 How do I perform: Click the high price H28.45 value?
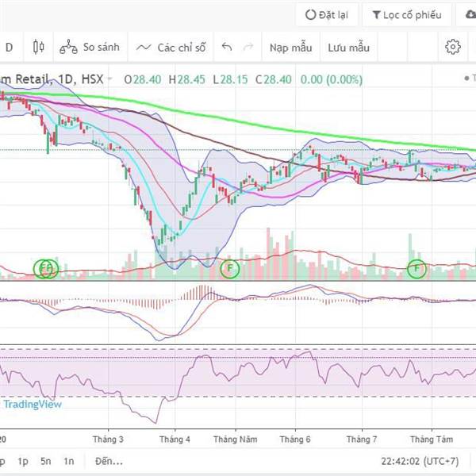point(187,79)
